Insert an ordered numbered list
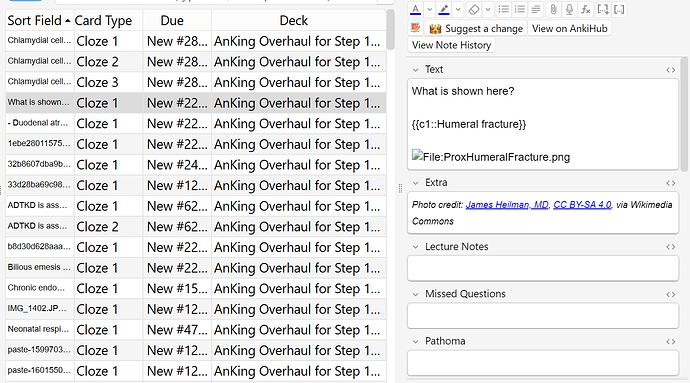 pos(519,9)
